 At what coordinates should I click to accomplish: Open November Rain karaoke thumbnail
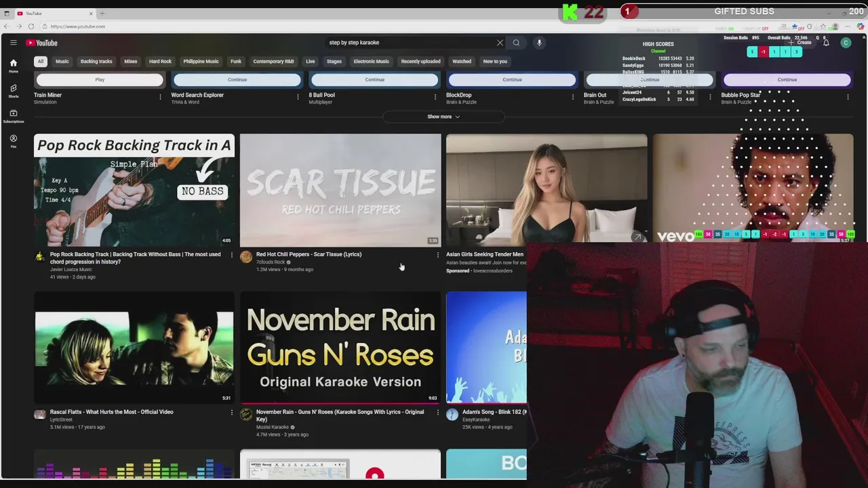[340, 347]
